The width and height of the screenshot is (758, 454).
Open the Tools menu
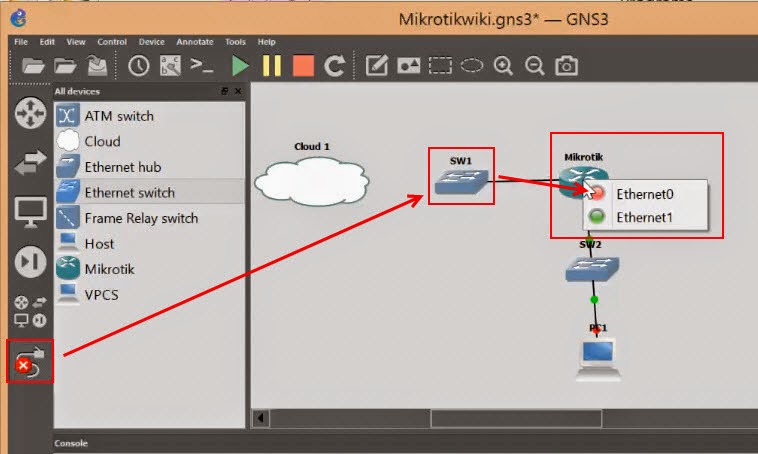click(235, 42)
